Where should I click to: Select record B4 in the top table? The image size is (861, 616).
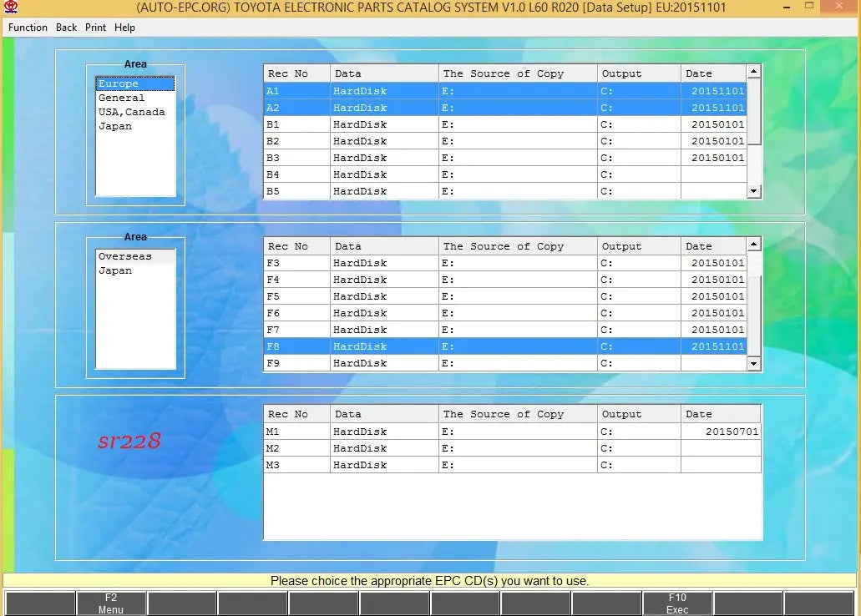coord(296,174)
